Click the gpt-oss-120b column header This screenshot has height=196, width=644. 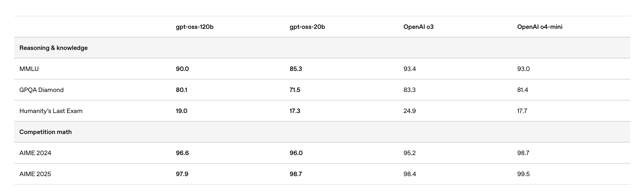click(x=195, y=27)
